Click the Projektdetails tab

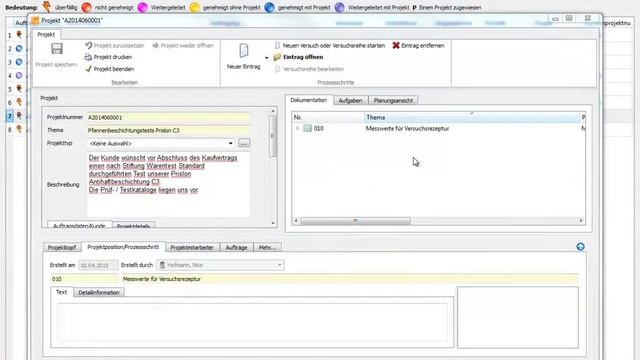click(x=133, y=226)
